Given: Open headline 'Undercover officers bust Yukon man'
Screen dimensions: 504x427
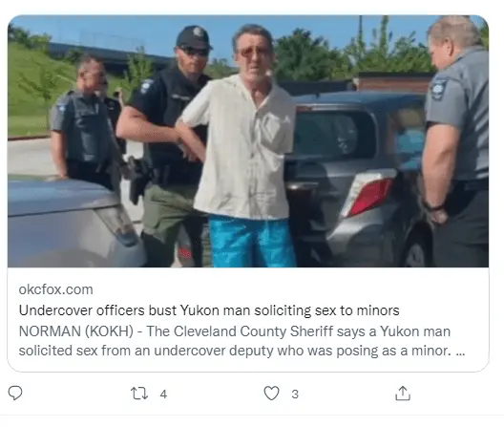Looking at the screenshot, I should coord(209,310).
